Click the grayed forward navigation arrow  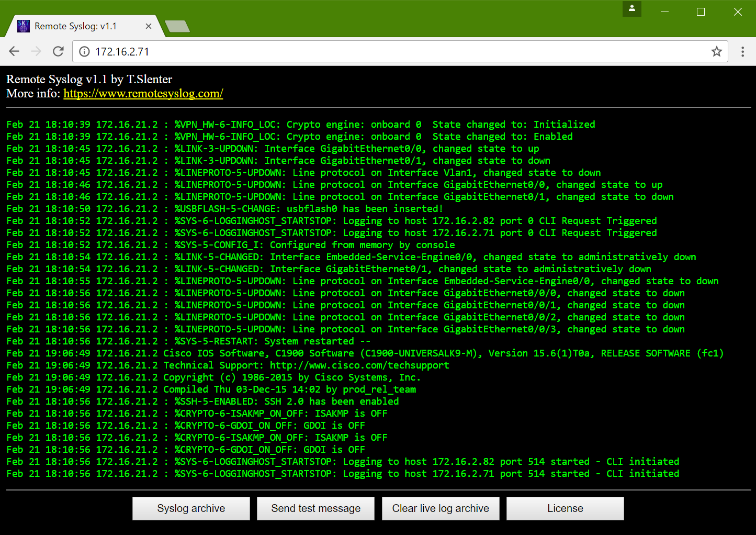point(36,51)
